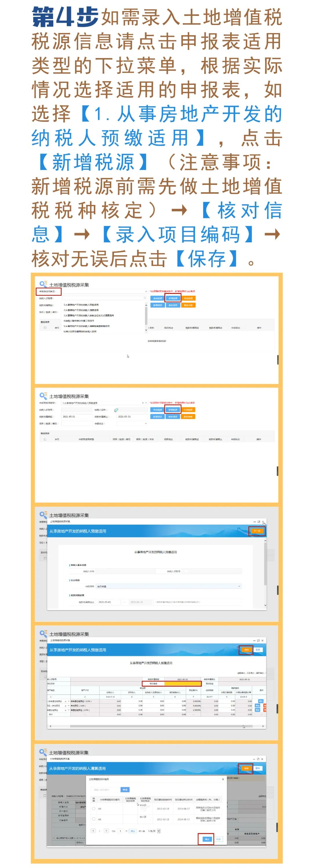Expand 房产类型 dropdown in the 其他预征 (4.0%) row

[69, 706]
